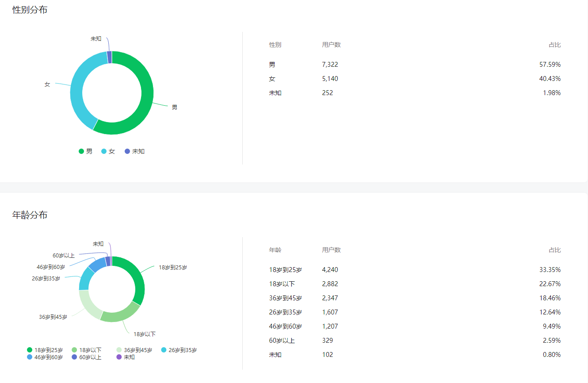Click the 性别 column header
Screen dimensions: 588x383
[275, 45]
